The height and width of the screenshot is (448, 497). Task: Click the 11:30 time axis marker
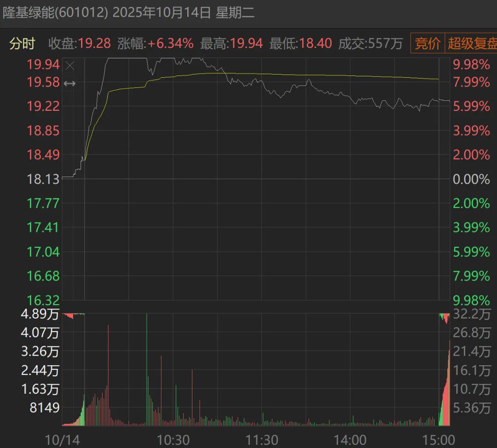tap(262, 440)
